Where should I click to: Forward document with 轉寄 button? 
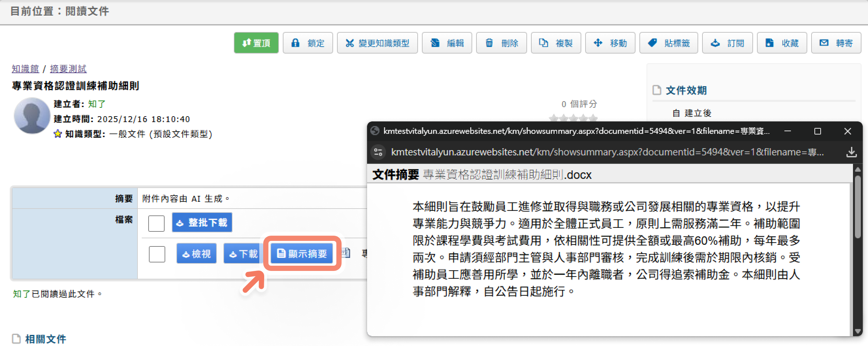(836, 43)
